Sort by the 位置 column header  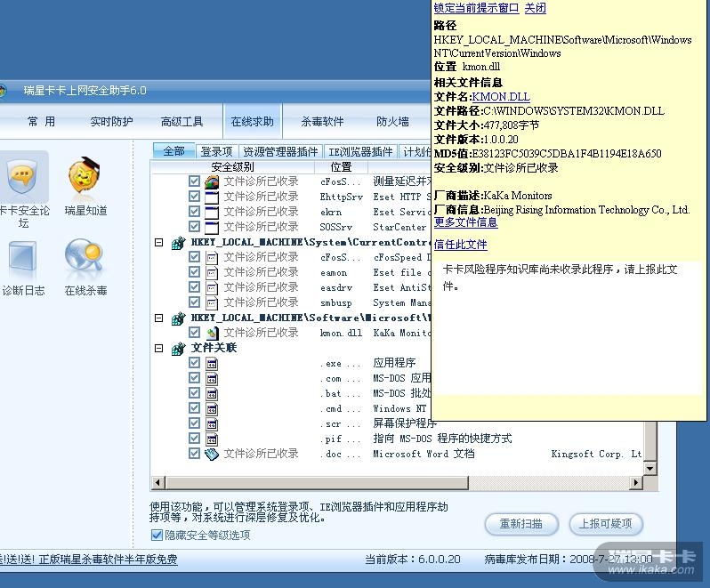point(341,167)
